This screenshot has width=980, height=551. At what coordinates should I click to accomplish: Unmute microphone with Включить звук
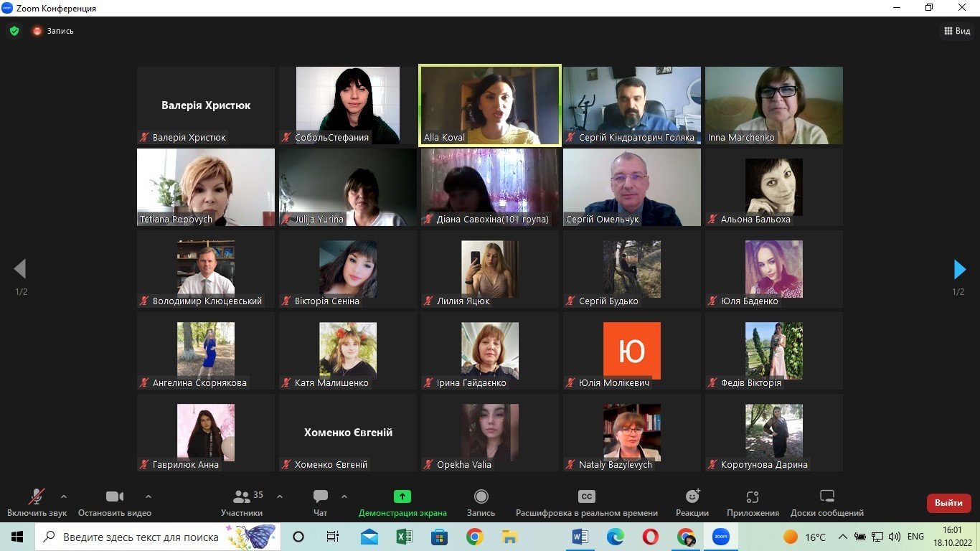point(37,503)
